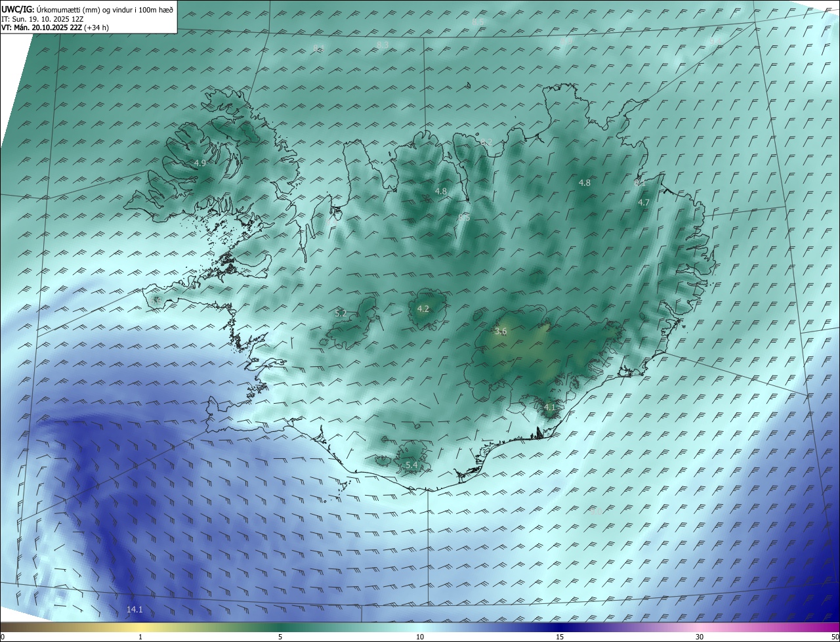Click the '1' tick on the color scale
The image size is (840, 642).
(x=140, y=637)
